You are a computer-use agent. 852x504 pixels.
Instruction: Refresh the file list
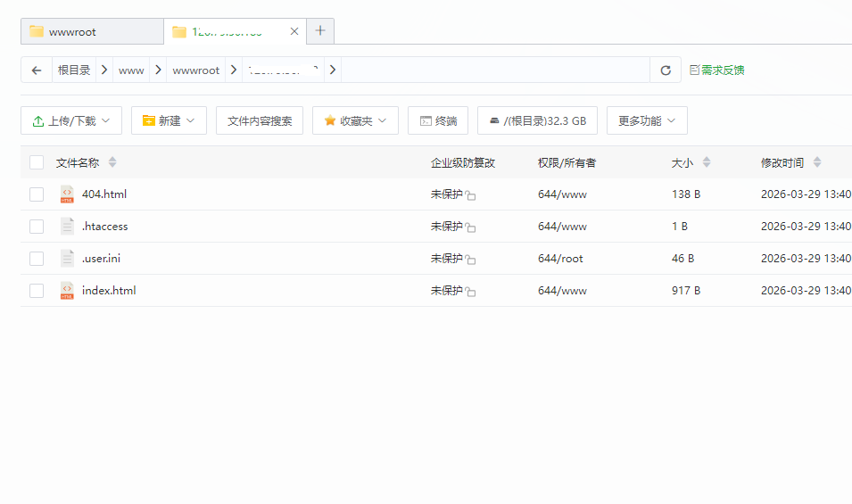666,70
